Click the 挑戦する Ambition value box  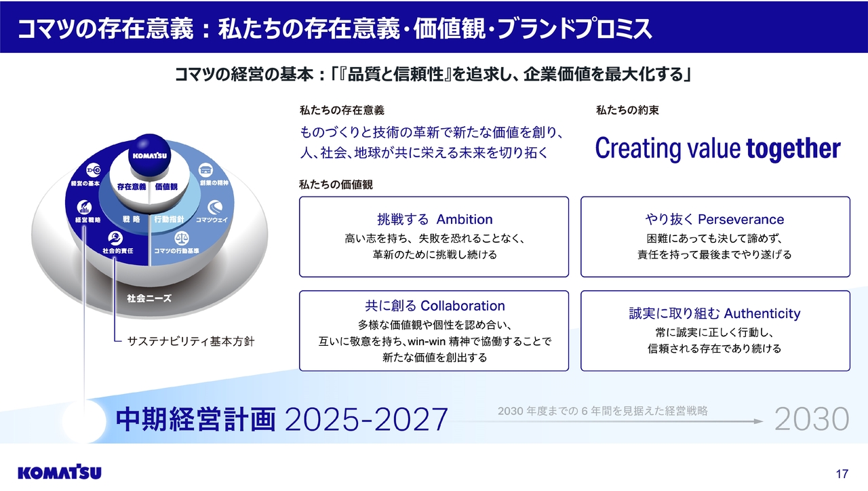click(434, 237)
